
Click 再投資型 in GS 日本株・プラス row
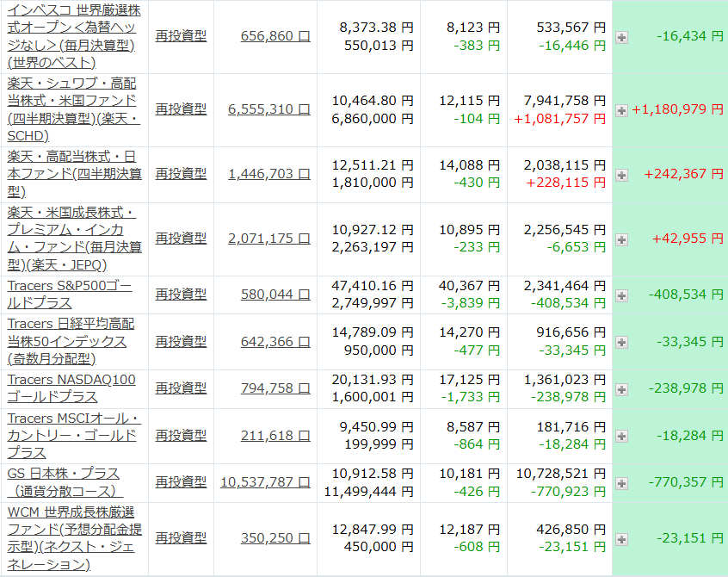(x=181, y=482)
